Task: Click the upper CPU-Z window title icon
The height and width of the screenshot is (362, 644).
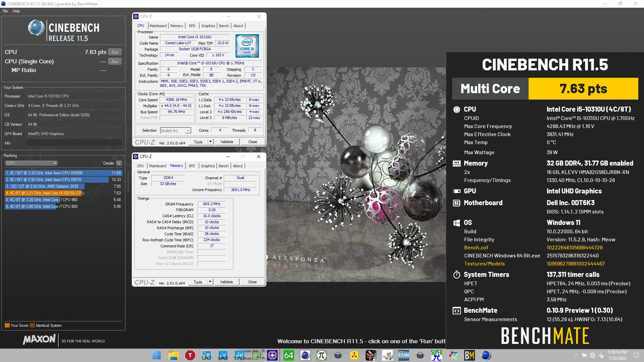Action: tap(136, 16)
